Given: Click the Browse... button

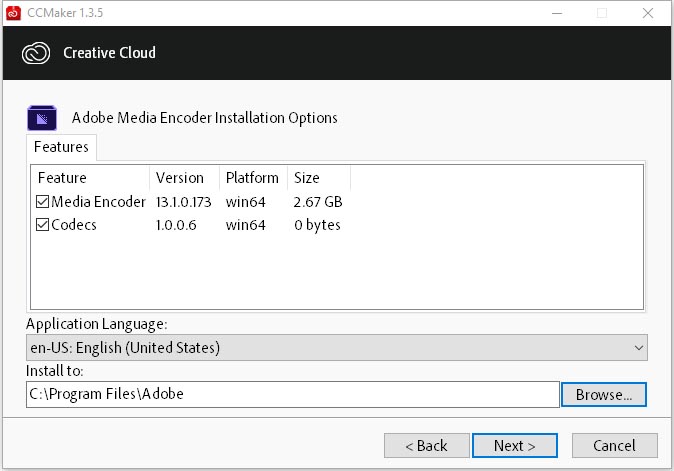Looking at the screenshot, I should [604, 395].
